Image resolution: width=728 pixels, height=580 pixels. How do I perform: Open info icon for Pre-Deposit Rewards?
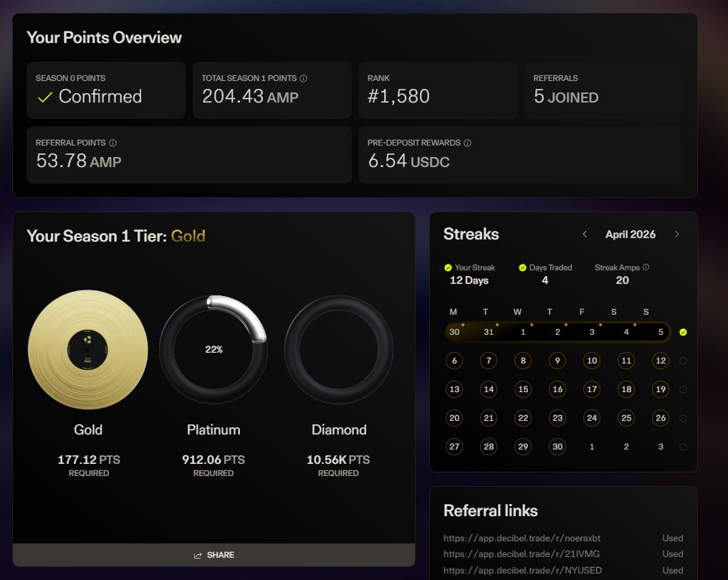pyautogui.click(x=467, y=143)
